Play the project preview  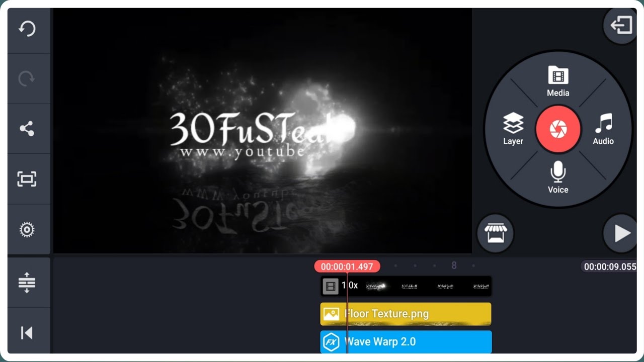point(622,233)
